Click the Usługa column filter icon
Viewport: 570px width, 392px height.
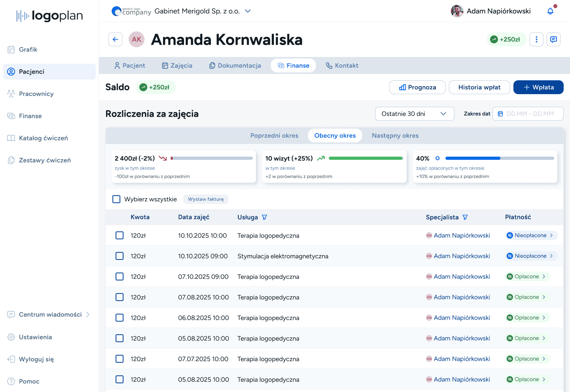tap(264, 217)
